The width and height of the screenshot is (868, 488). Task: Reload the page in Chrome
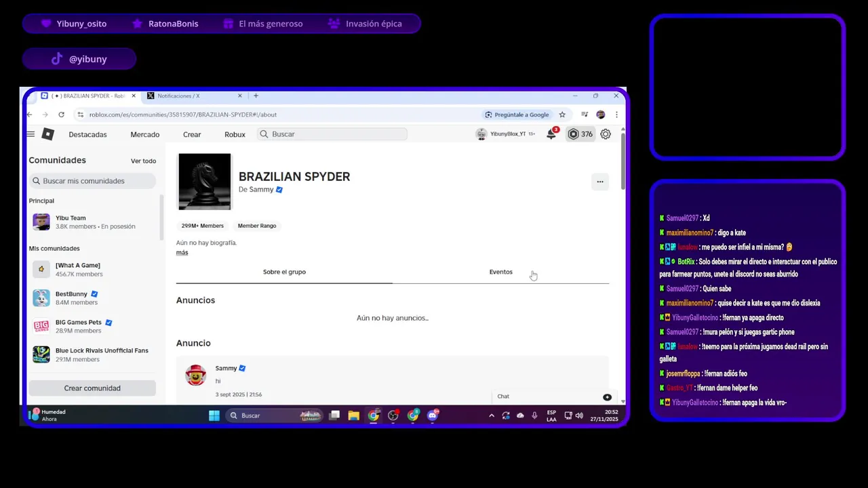(61, 115)
